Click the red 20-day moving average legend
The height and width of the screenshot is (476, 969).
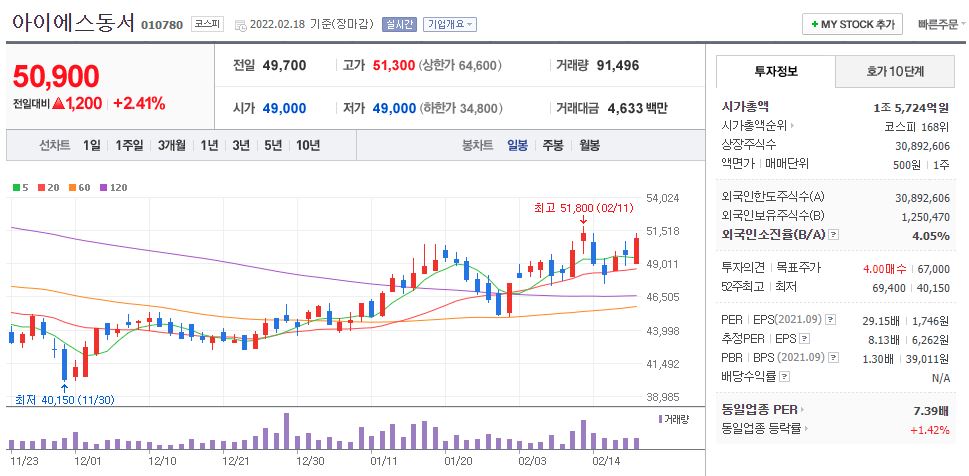point(48,187)
